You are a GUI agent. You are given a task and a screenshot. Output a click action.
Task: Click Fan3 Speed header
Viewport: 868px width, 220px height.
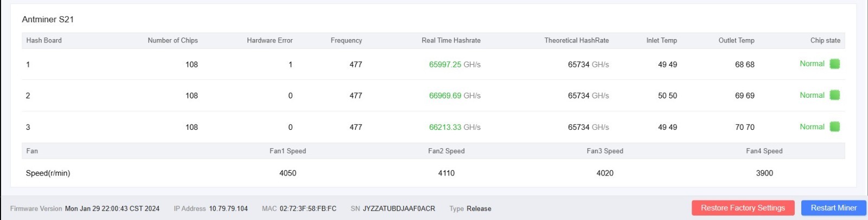605,151
